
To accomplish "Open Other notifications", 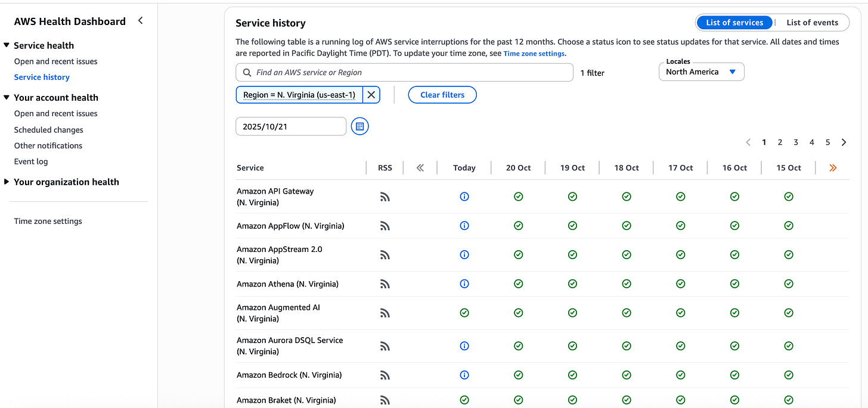I will pos(48,145).
